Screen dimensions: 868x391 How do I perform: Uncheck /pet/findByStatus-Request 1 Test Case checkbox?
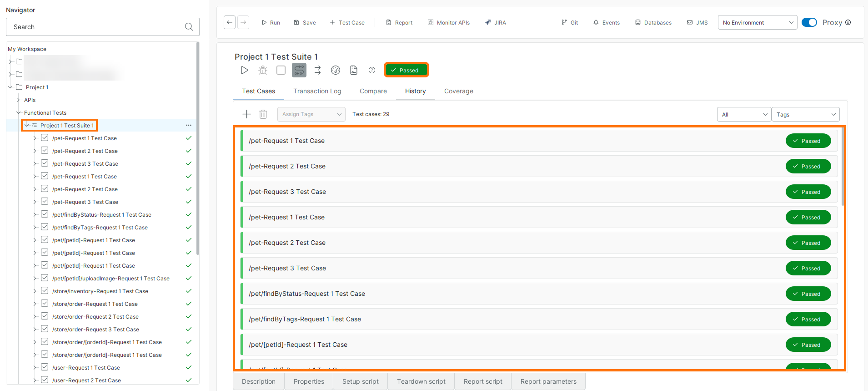point(45,214)
